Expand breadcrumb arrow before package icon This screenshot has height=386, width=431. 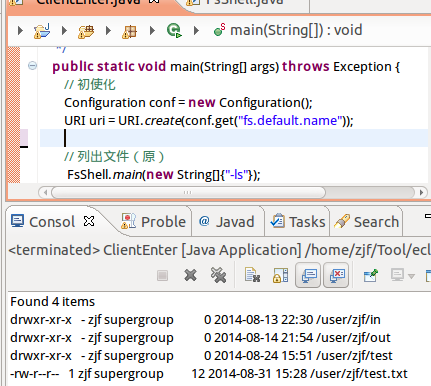(108, 31)
